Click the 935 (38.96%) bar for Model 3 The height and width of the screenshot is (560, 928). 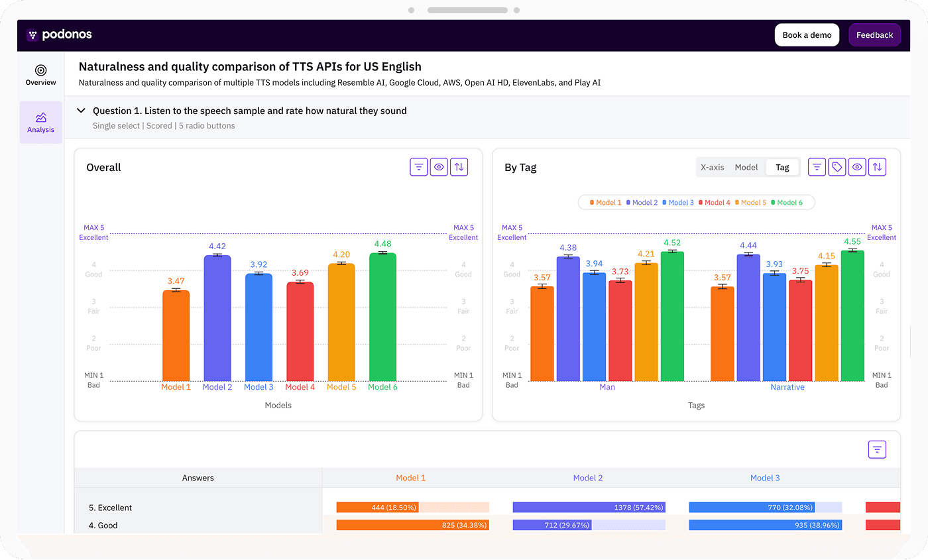[766, 526]
